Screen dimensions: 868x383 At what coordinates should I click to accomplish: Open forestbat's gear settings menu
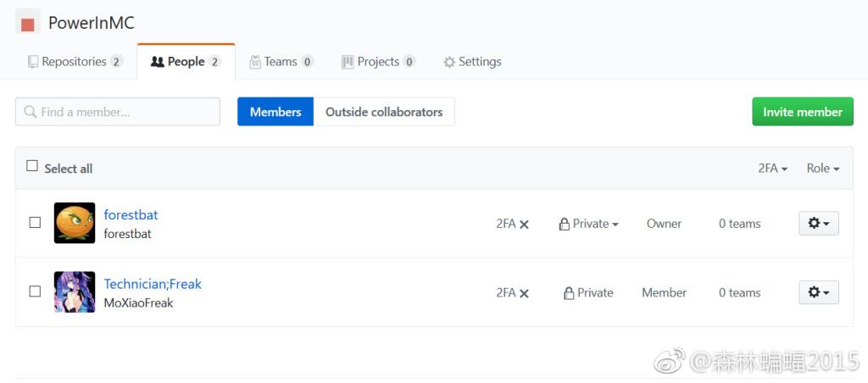point(818,224)
